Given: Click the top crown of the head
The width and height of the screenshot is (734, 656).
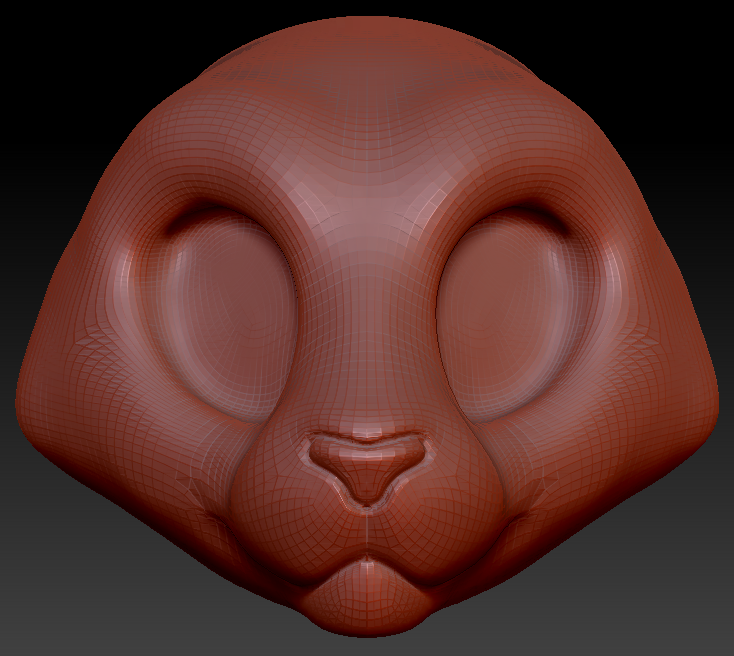Looking at the screenshot, I should (x=367, y=50).
